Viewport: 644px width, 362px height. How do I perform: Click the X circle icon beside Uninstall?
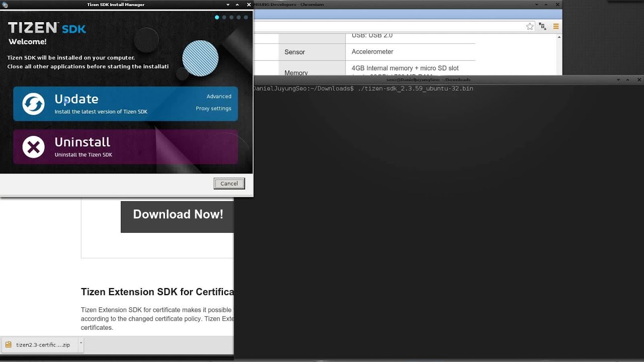[34, 147]
